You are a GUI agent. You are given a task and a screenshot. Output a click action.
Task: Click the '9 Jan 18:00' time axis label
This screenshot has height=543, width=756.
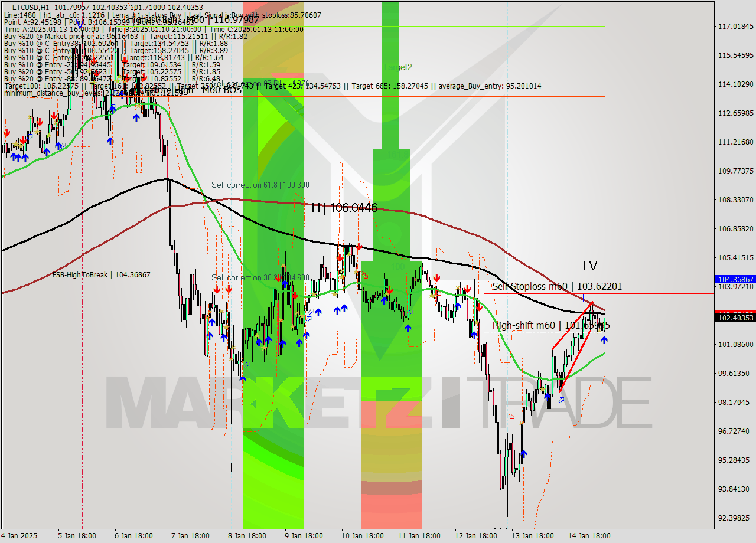pyautogui.click(x=304, y=536)
